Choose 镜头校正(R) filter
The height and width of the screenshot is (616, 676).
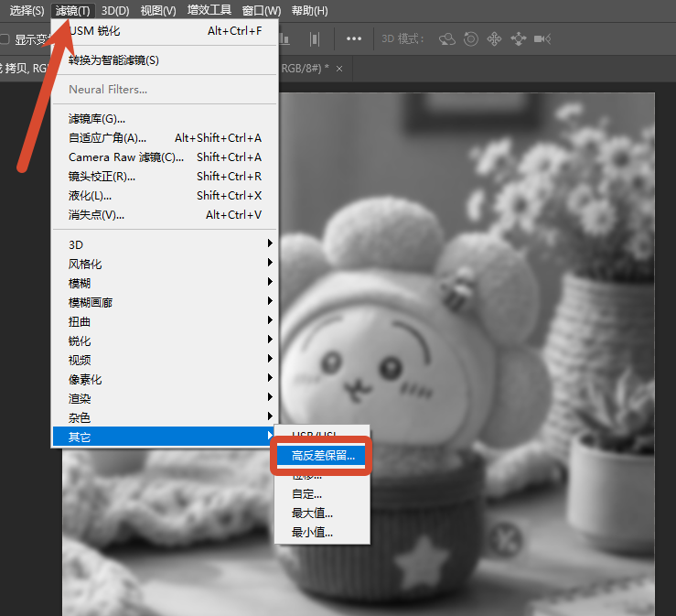tap(165, 177)
